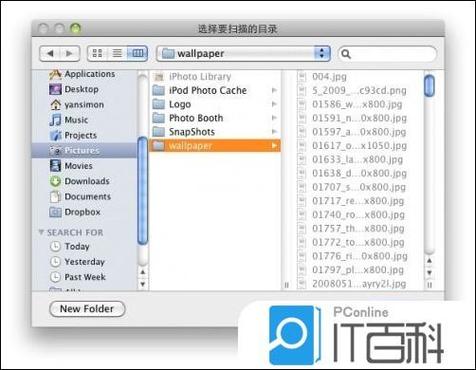Expand arrow beside iPod Photo Cache

point(274,90)
